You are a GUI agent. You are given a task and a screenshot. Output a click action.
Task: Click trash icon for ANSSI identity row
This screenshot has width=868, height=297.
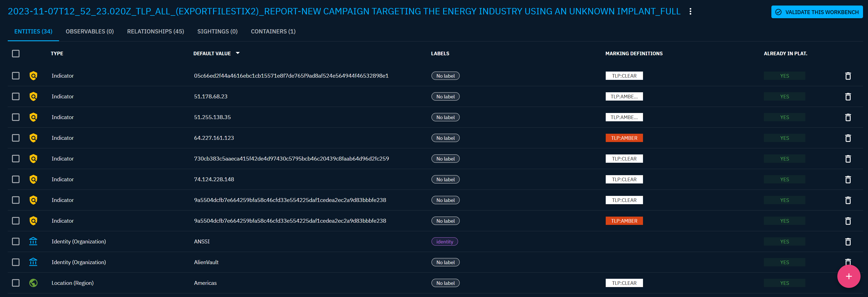(848, 242)
